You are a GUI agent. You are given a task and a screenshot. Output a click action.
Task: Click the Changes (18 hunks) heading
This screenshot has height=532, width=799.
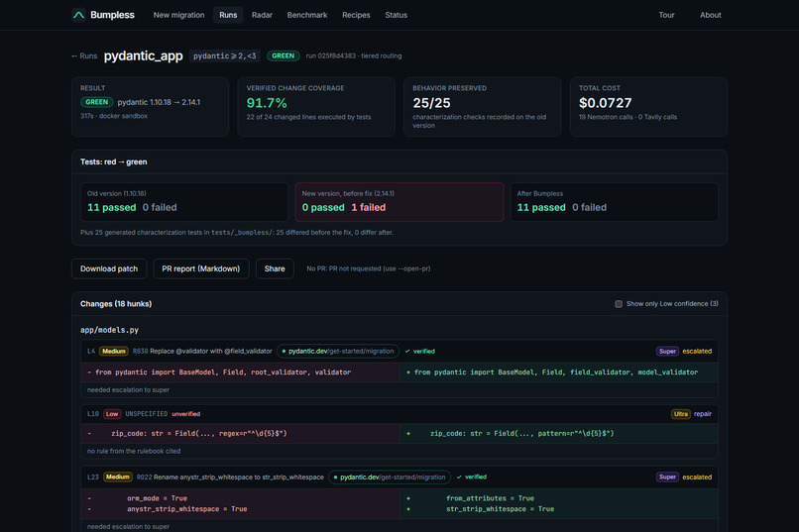click(x=116, y=304)
